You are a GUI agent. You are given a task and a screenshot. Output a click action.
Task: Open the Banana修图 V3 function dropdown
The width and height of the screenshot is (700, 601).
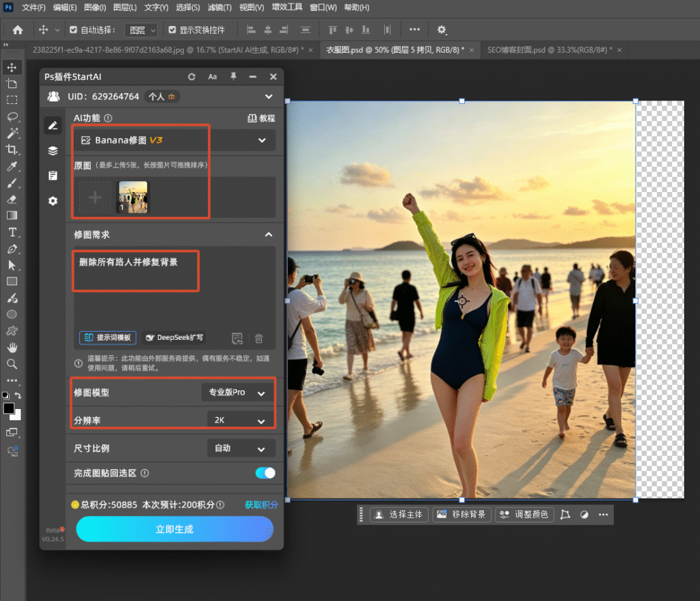point(174,140)
